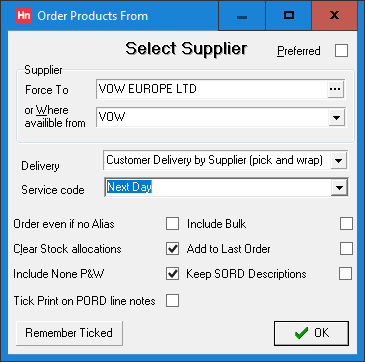Viewport: 365px width, 362px height.
Task: Untick Clear Stock allocations checkbox
Action: (172, 249)
